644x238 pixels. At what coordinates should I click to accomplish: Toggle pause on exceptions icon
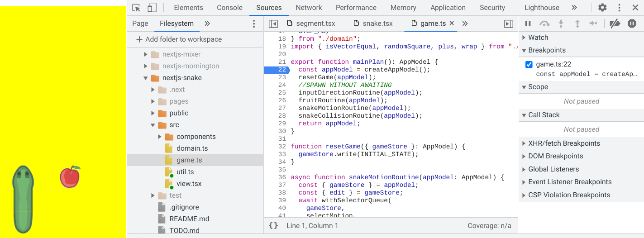[x=632, y=24]
